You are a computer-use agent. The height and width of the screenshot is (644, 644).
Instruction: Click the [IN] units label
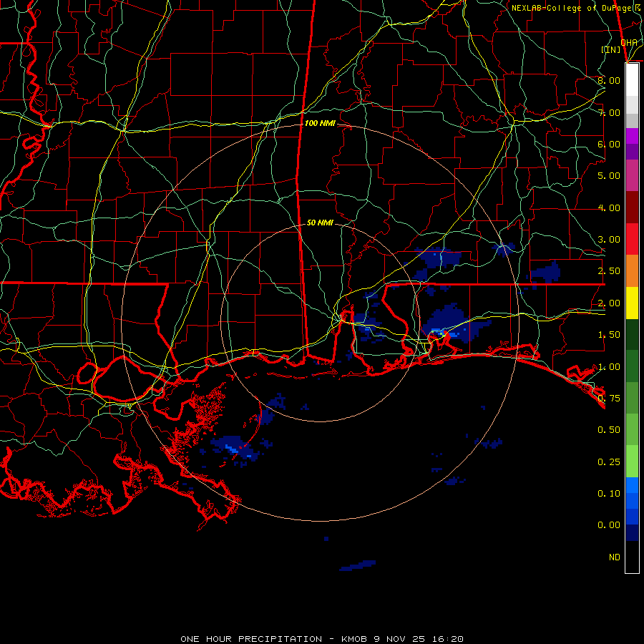611,49
